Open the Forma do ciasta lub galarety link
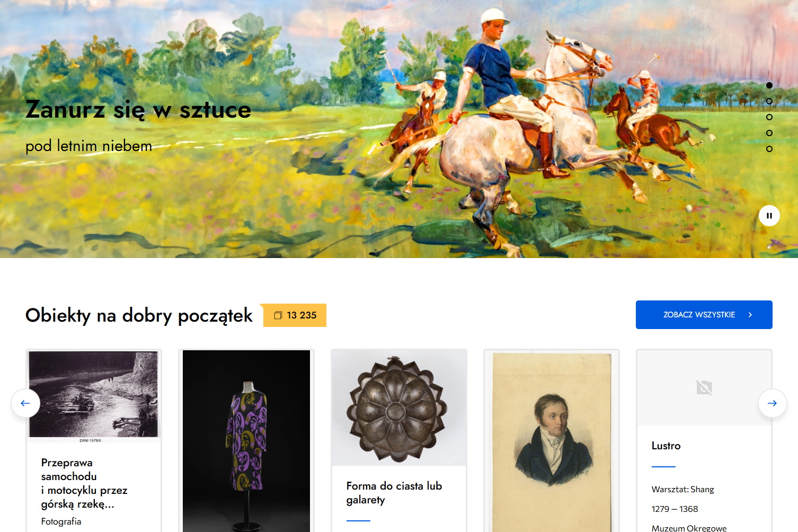Image resolution: width=798 pixels, height=532 pixels. click(x=394, y=493)
